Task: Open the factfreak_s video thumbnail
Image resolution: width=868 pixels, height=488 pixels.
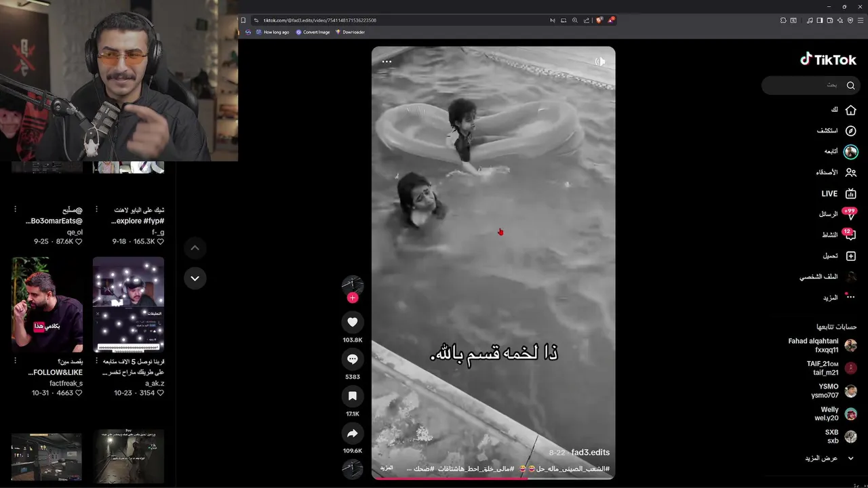Action: click(47, 304)
